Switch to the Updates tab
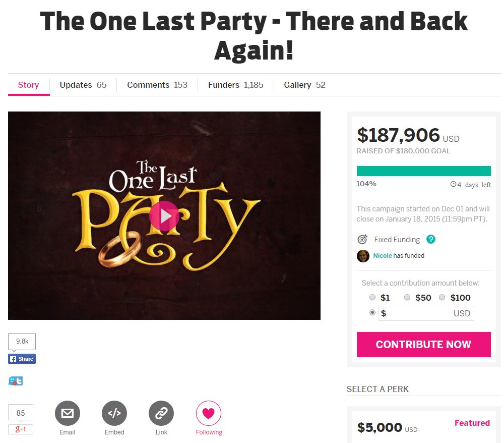 pyautogui.click(x=83, y=85)
